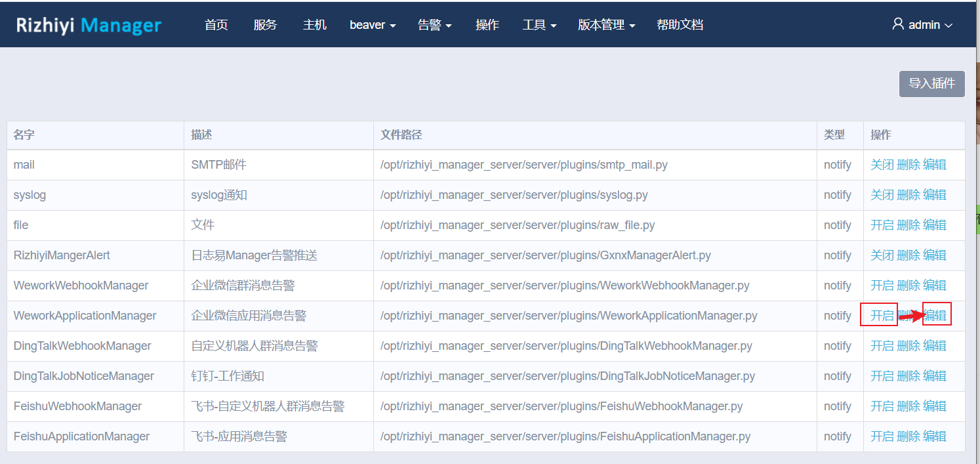The width and height of the screenshot is (980, 464).
Task: Edit the WeworkApplicationManager plugin
Action: (937, 315)
